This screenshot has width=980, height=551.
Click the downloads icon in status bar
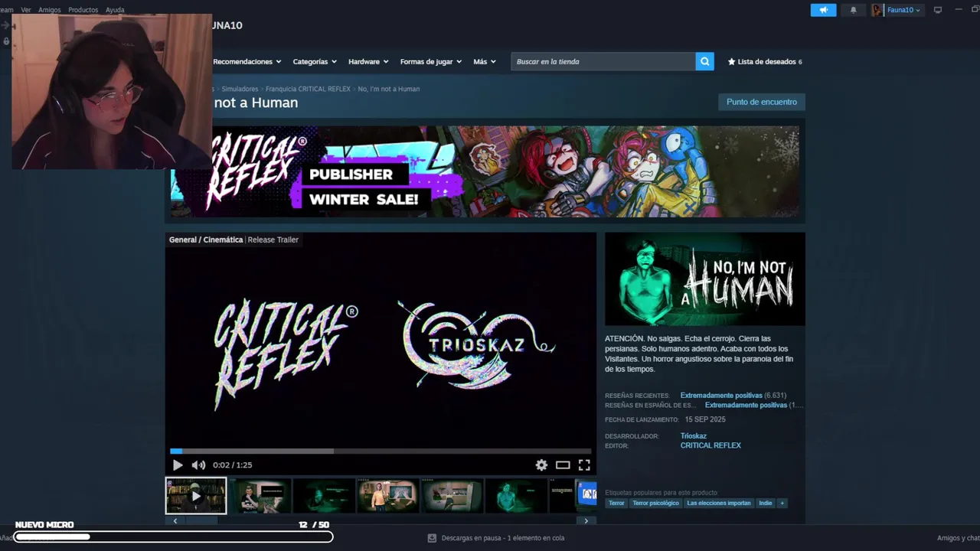coord(432,538)
